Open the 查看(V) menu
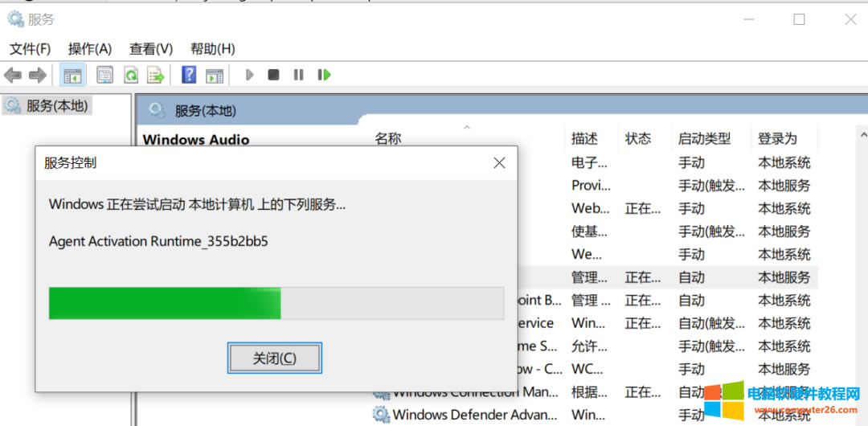 click(151, 49)
